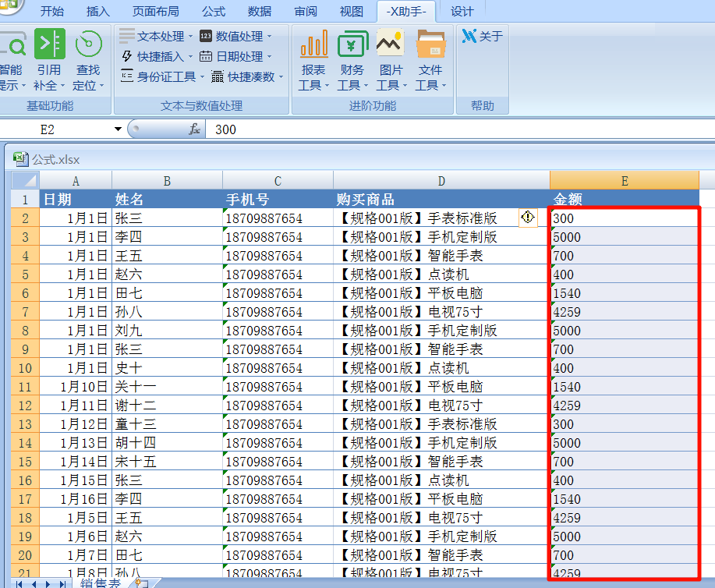Select cell with name 谢十二
Screen dimensions: 715x588
click(168, 406)
